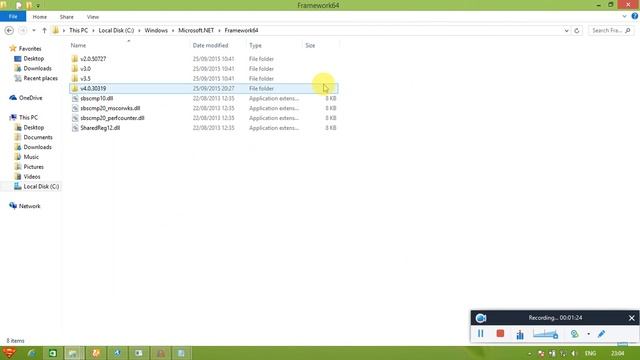Sort by Size column header
Viewport: 640px width, 360px height.
click(x=310, y=45)
